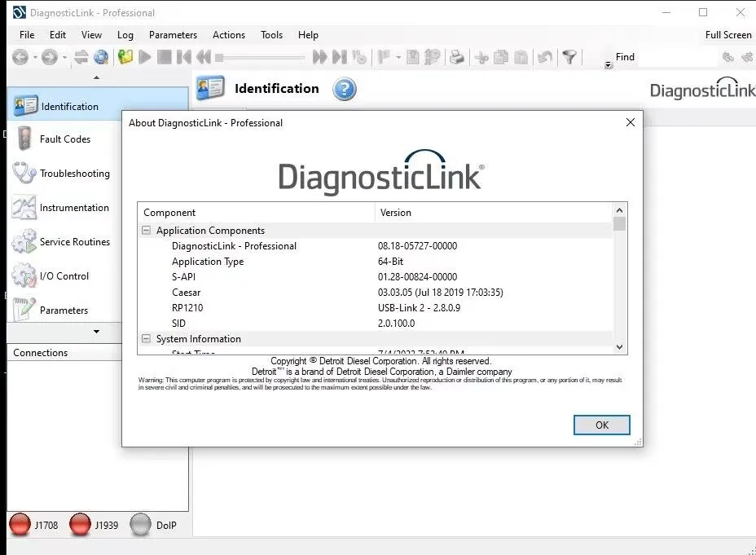The height and width of the screenshot is (555, 756).
Task: Jump to log end with skip-forward button
Action: (340, 57)
